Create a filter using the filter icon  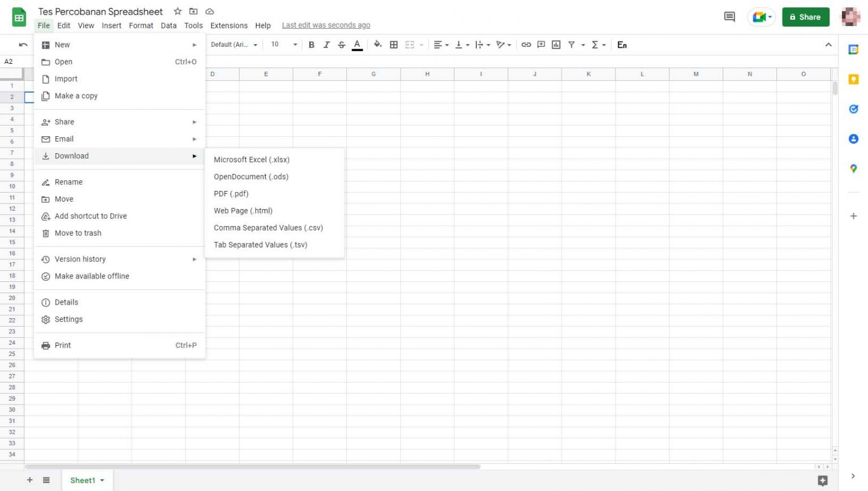click(x=572, y=44)
